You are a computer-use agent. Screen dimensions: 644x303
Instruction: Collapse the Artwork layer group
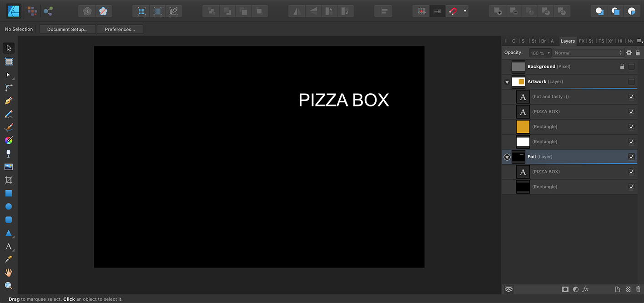click(507, 82)
